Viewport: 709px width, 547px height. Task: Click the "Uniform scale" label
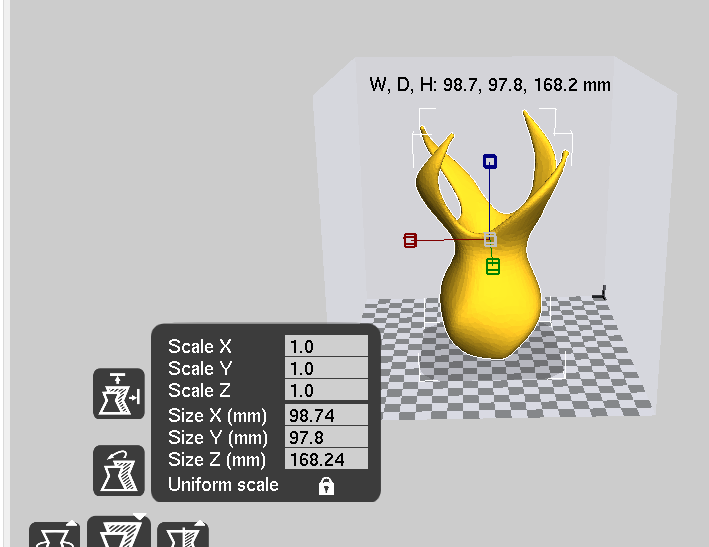click(223, 485)
